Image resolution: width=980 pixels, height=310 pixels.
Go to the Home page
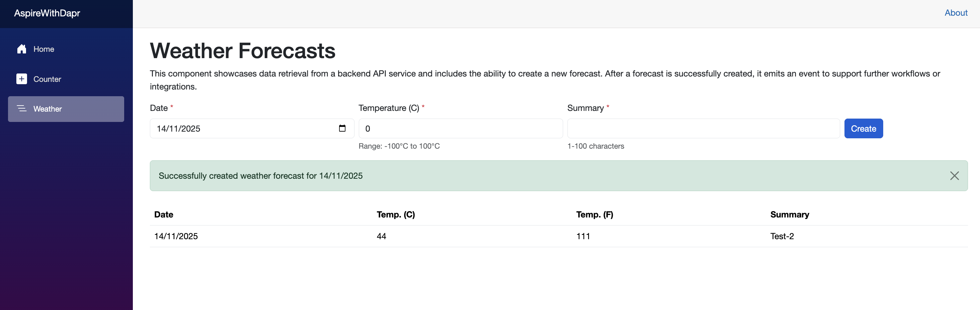pyautogui.click(x=44, y=49)
